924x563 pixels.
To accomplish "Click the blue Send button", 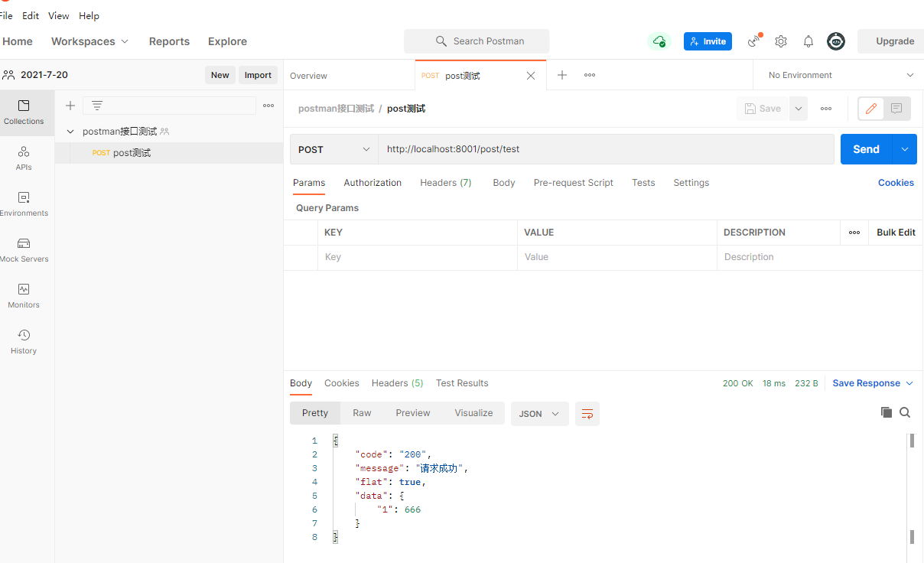I will point(867,149).
